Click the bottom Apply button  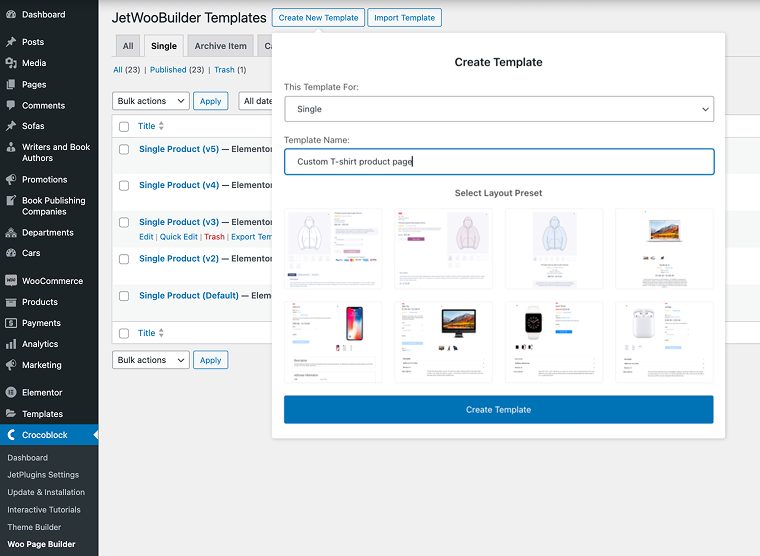211,360
